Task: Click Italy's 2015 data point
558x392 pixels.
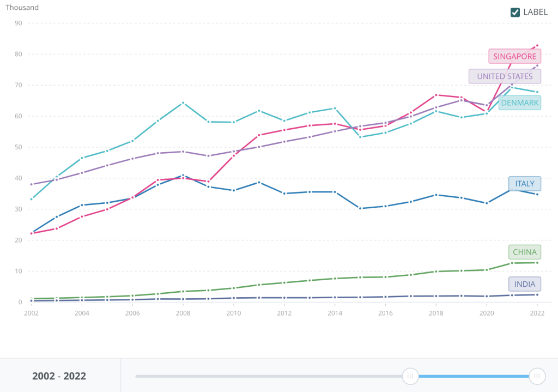Action: [x=360, y=208]
